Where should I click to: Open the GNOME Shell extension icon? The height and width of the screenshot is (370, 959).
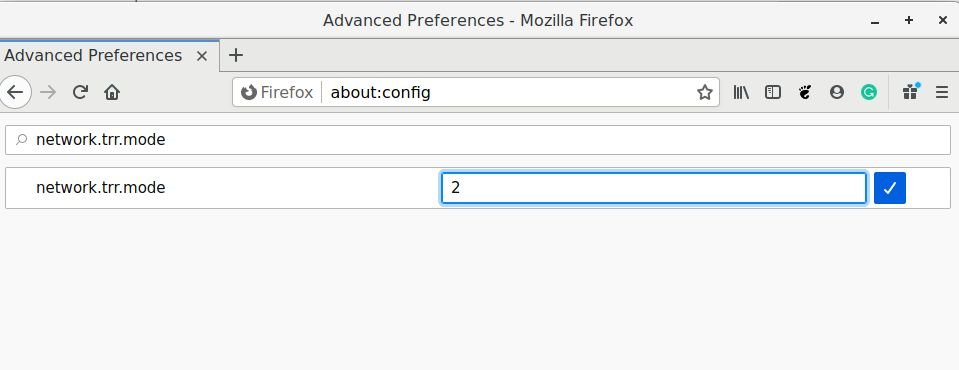coord(805,92)
